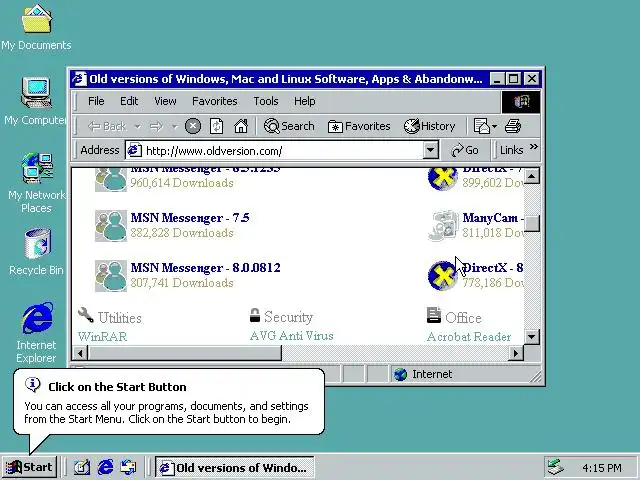Click the DirectX icon beside 778,186 downloads
The height and width of the screenshot is (480, 640).
[443, 276]
